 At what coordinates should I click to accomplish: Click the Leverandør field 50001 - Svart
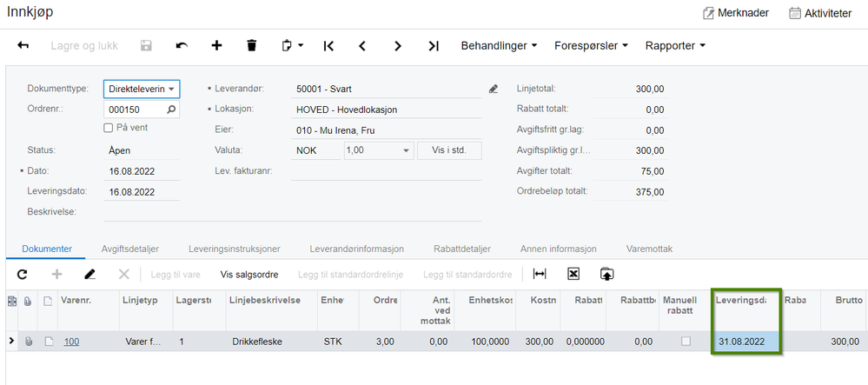coord(387,89)
